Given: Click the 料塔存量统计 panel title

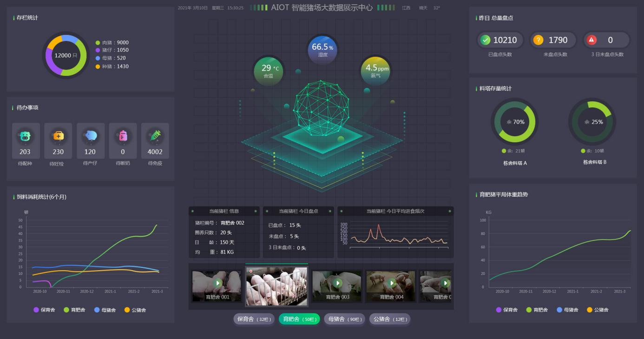Looking at the screenshot, I should click(x=495, y=88).
